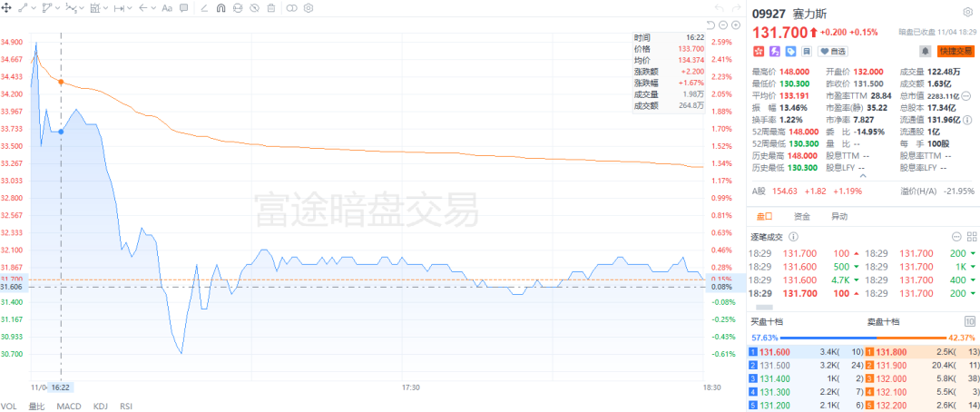Viewport: 980px width, 412px height.
Task: Add stock to watchlist with 自选 button
Action: pyautogui.click(x=833, y=51)
